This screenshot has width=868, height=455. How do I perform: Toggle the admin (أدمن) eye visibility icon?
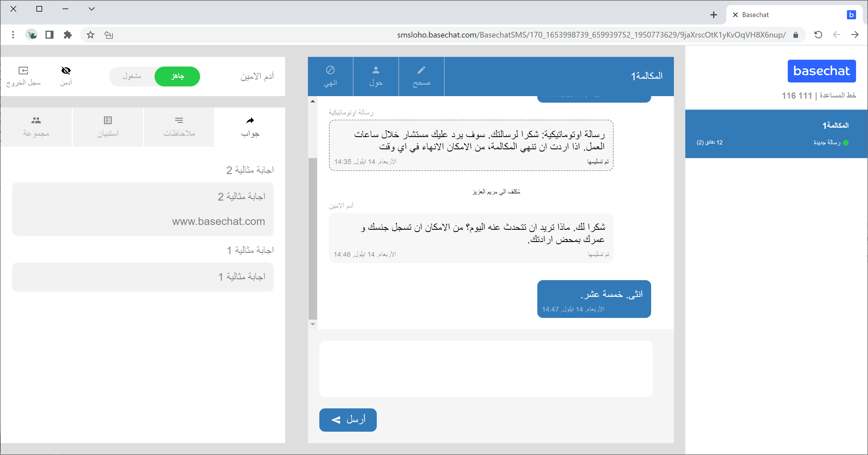(66, 71)
